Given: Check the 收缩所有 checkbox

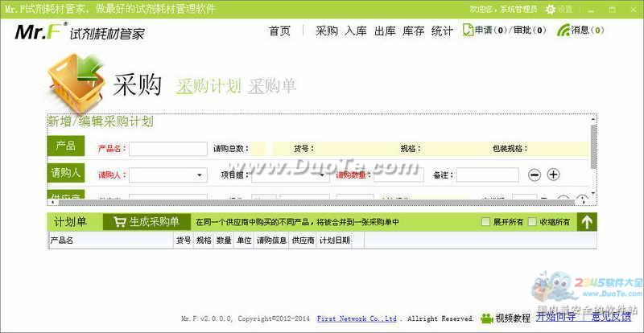Looking at the screenshot, I should pos(532,222).
